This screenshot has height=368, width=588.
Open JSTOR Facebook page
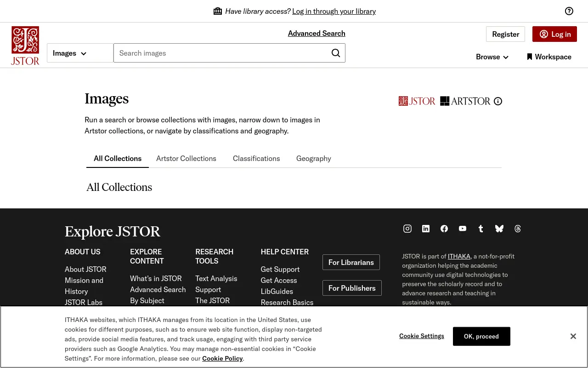[x=444, y=229]
